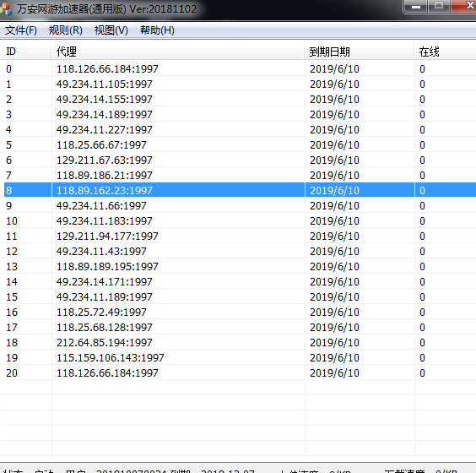Sort by the 代理 column header
The image size is (476, 473).
tap(177, 52)
